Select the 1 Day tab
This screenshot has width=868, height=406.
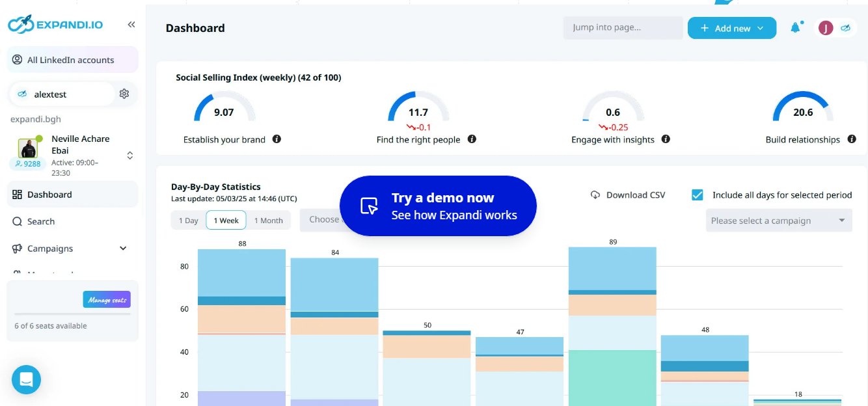pyautogui.click(x=188, y=221)
